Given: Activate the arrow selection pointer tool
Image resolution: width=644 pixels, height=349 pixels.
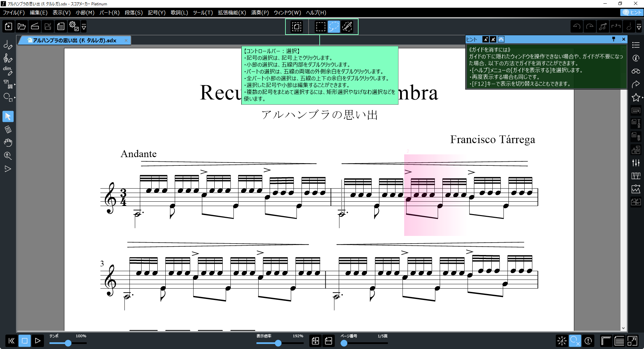Looking at the screenshot, I should (x=8, y=116).
